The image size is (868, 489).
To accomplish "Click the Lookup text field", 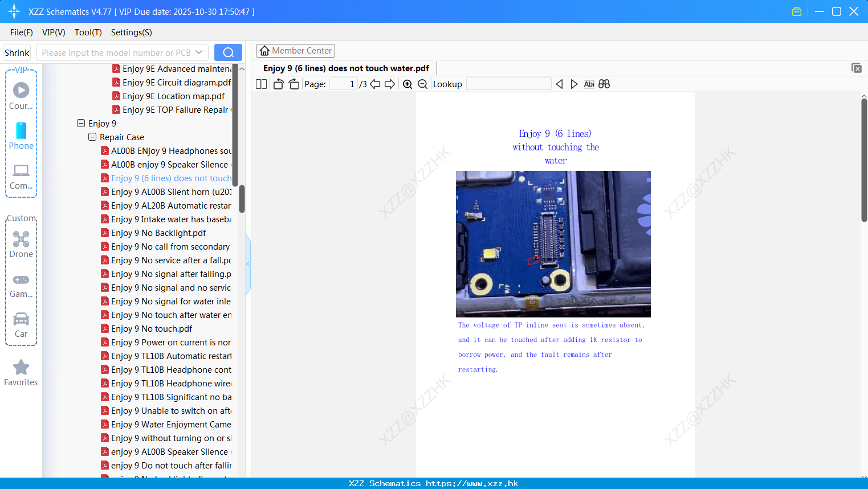I will click(x=508, y=84).
